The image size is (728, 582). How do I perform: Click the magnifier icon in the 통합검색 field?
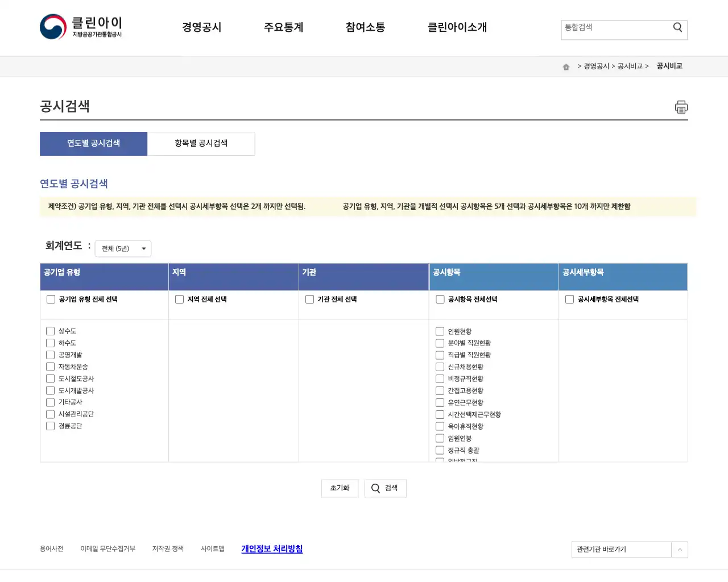tap(677, 27)
